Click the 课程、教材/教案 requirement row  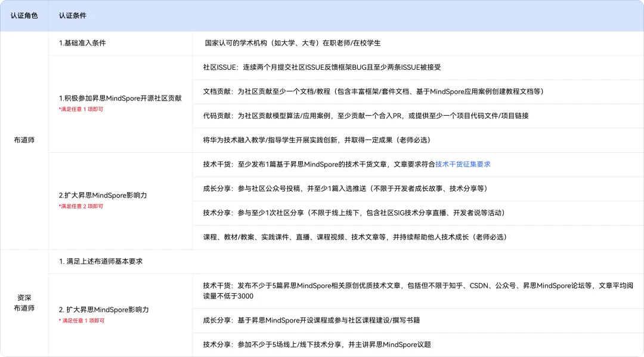[355, 237]
